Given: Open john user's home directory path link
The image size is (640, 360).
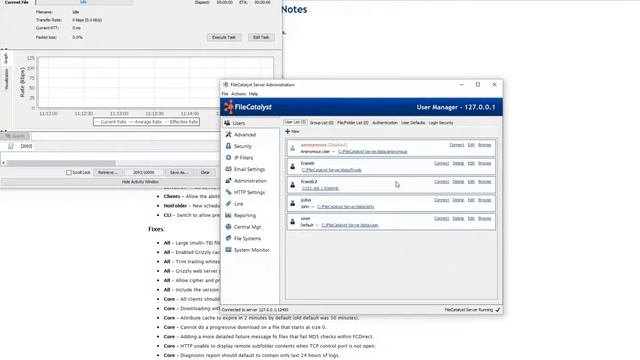Looking at the screenshot, I should [345, 207].
